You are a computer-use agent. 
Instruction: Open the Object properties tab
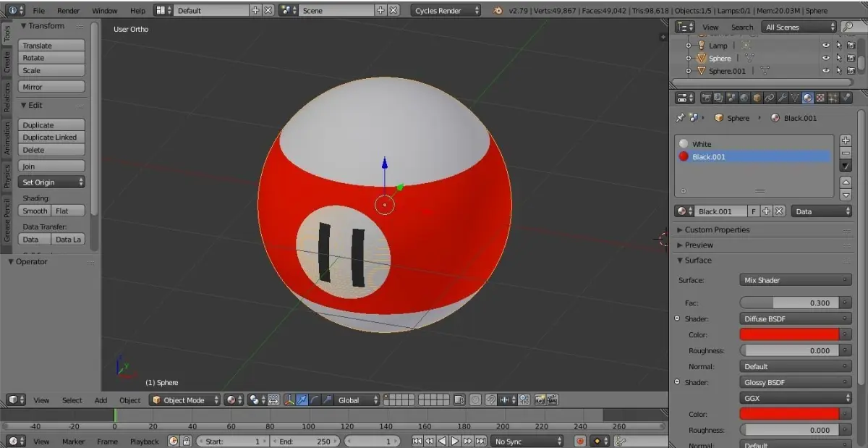pyautogui.click(x=756, y=98)
